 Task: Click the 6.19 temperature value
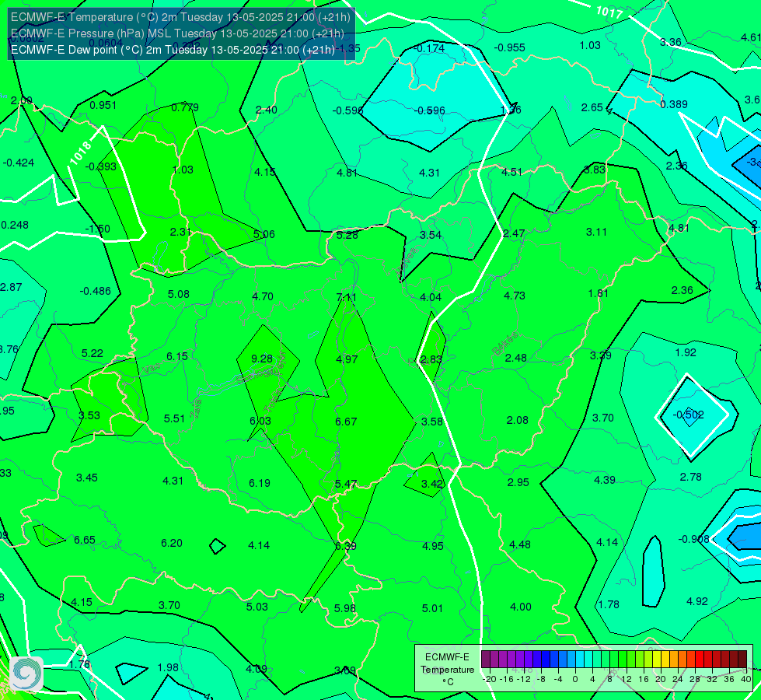pyautogui.click(x=260, y=483)
